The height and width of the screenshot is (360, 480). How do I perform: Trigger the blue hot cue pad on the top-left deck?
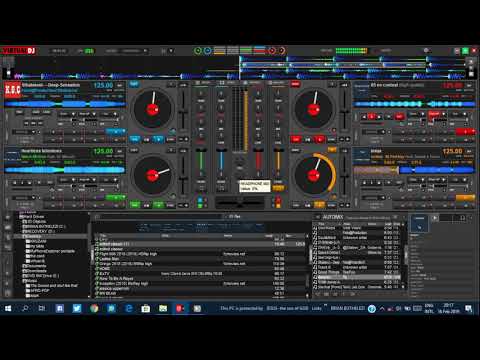click(115, 132)
